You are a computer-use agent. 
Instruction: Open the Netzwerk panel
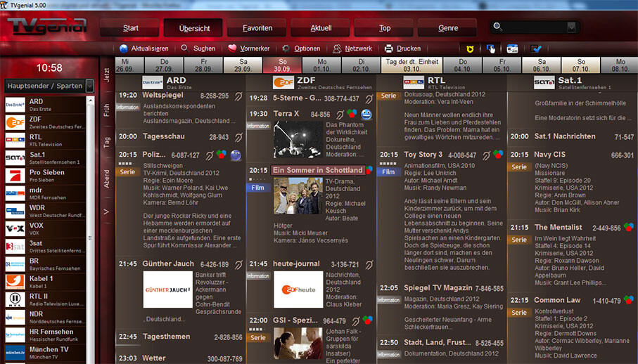pos(352,48)
